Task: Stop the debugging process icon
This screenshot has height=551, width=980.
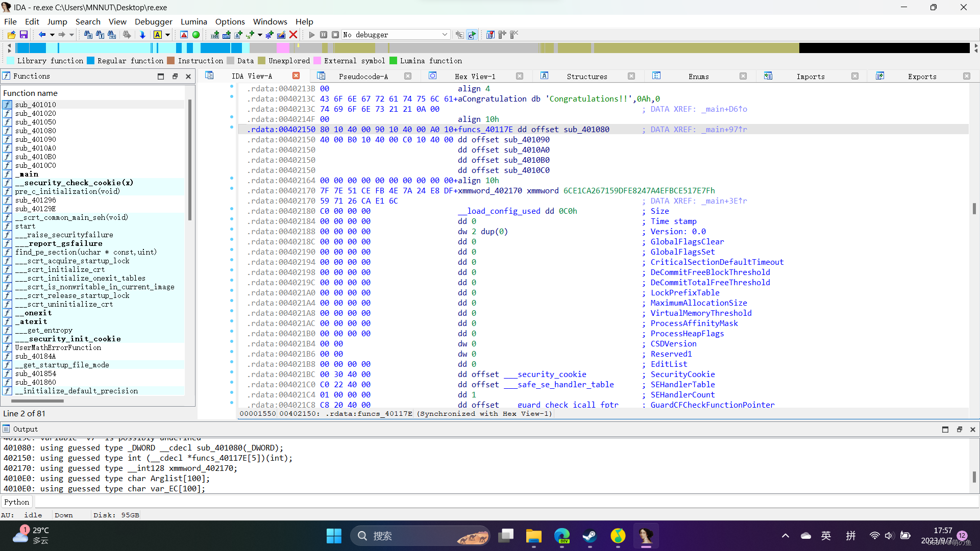Action: (336, 35)
